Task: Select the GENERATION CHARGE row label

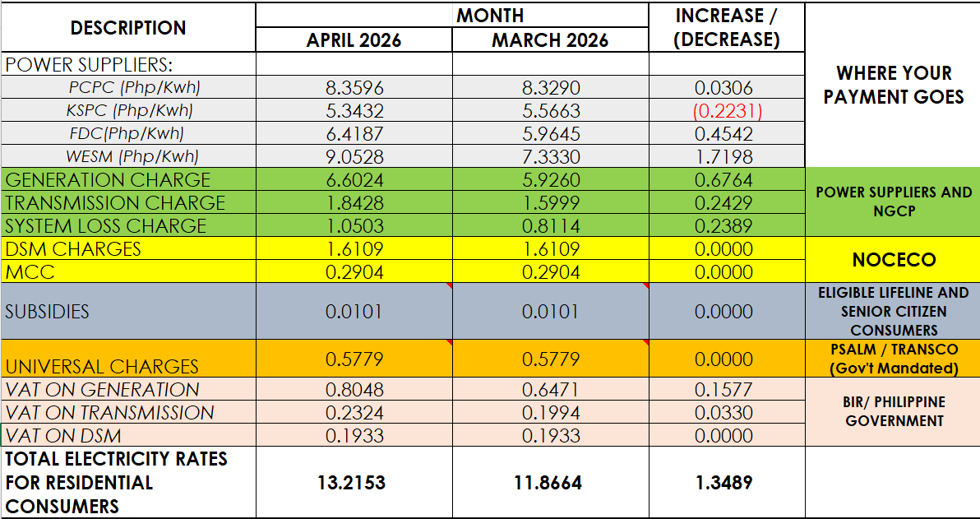Action: [x=108, y=180]
